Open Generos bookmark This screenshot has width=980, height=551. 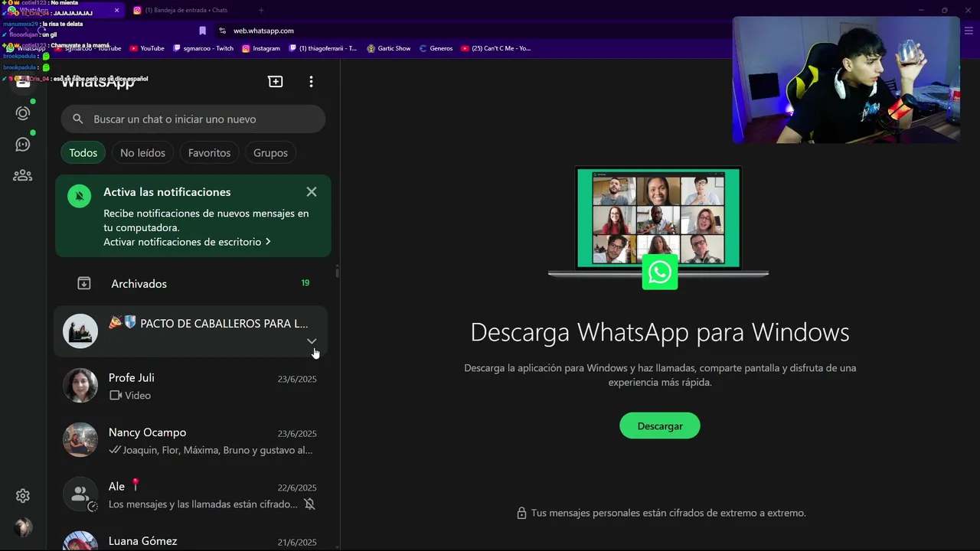436,48
